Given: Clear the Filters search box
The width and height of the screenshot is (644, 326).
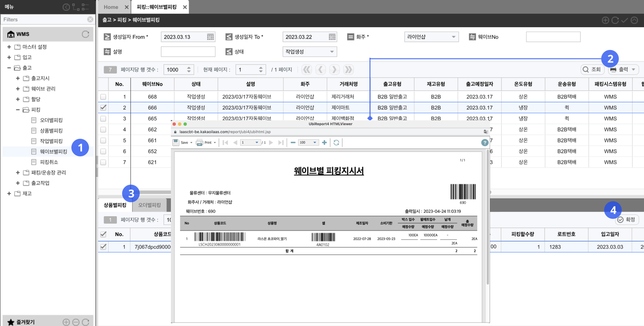Looking at the screenshot, I should click(x=90, y=20).
